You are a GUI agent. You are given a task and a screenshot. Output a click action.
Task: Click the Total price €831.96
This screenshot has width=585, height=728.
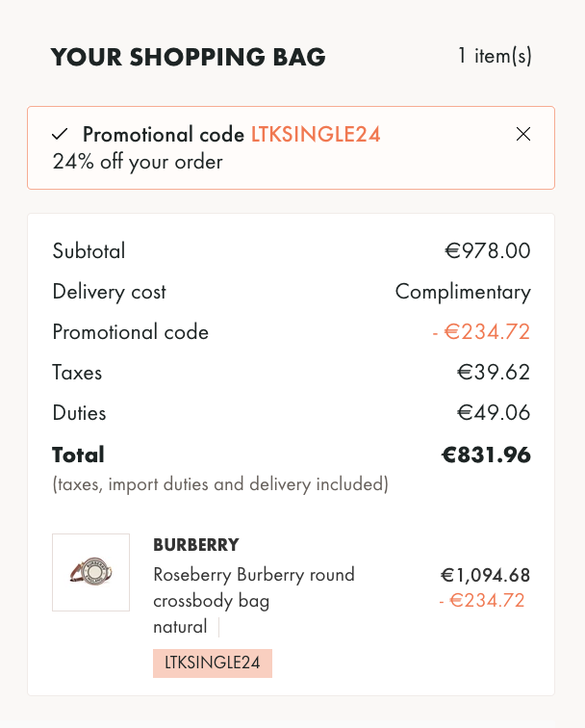tap(486, 455)
